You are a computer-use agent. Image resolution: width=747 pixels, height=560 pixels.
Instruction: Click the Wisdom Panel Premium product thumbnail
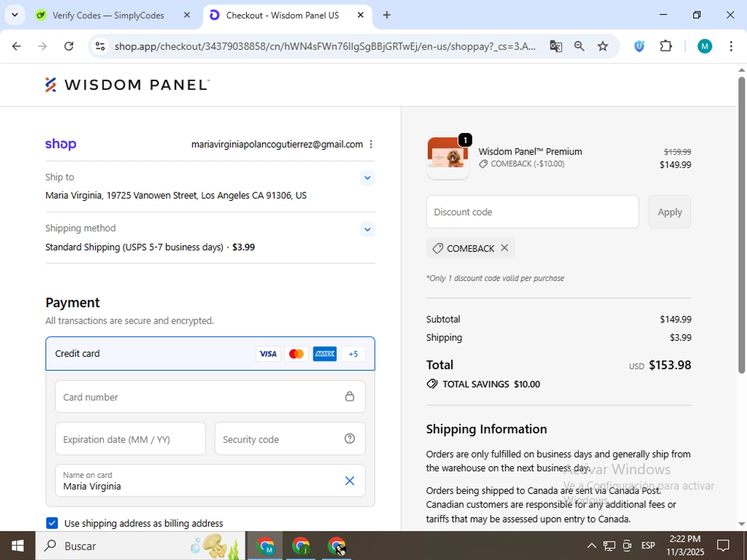point(448,157)
